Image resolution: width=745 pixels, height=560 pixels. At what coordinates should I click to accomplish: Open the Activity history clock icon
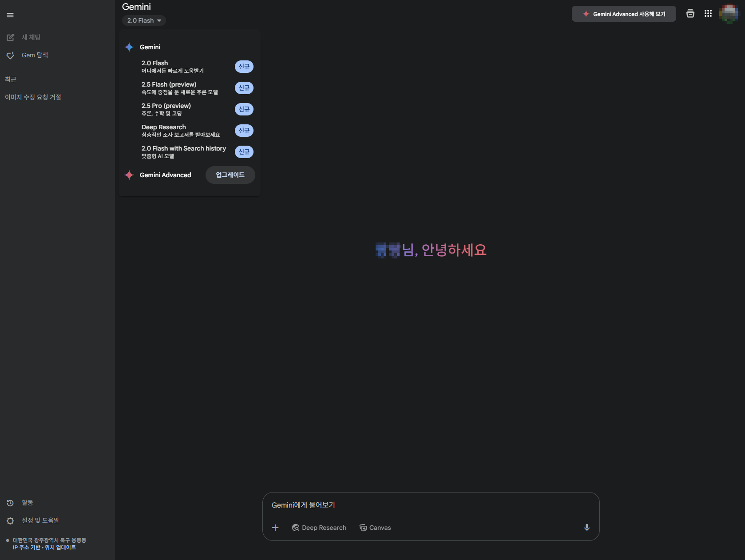[10, 503]
